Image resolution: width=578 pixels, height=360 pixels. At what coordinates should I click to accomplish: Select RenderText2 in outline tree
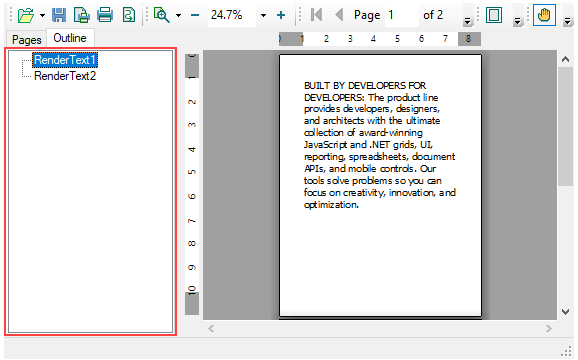click(x=65, y=76)
